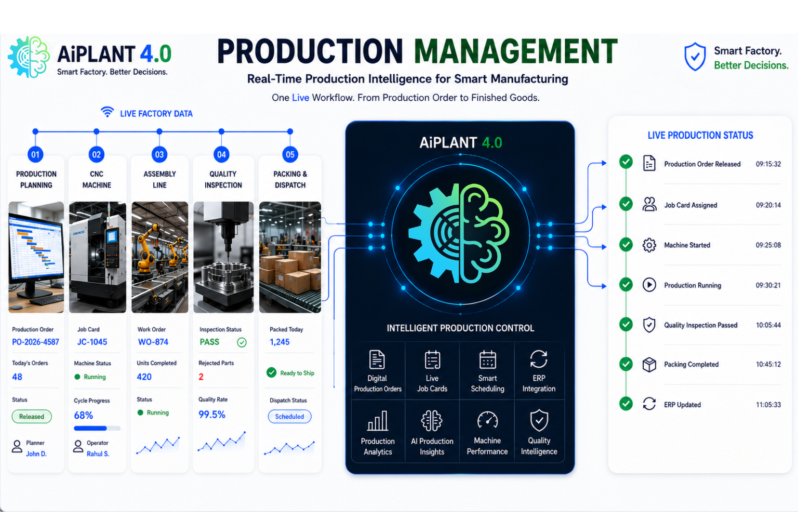This screenshot has height=532, width=798.
Task: Click the AiPLANT 4.0 brain gear logo at top left
Action: [29, 57]
